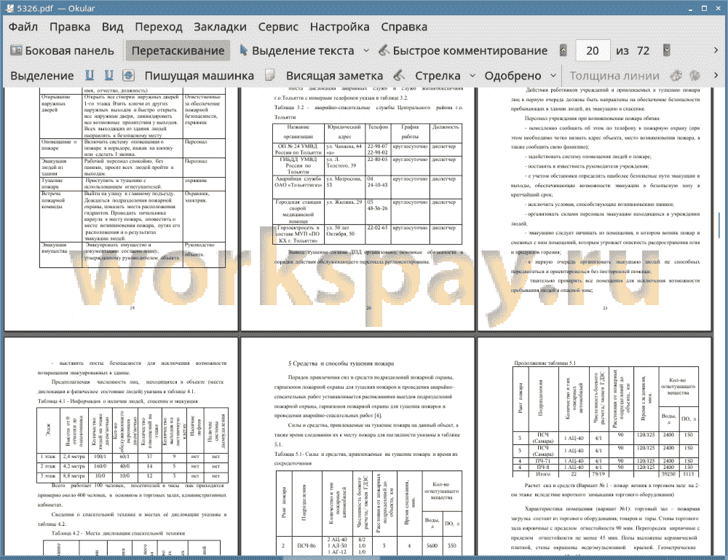Open the Закладки menu
Image resolution: width=728 pixels, height=560 pixels.
tap(220, 27)
